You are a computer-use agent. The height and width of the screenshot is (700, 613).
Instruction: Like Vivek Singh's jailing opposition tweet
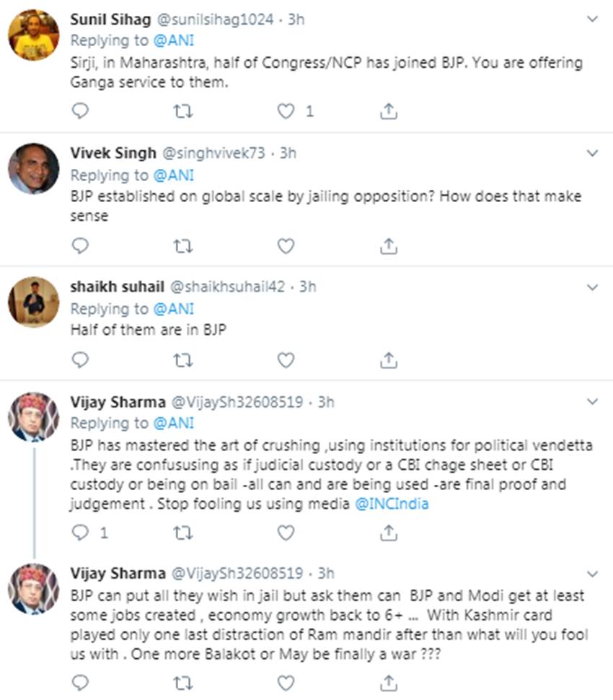coord(286,246)
